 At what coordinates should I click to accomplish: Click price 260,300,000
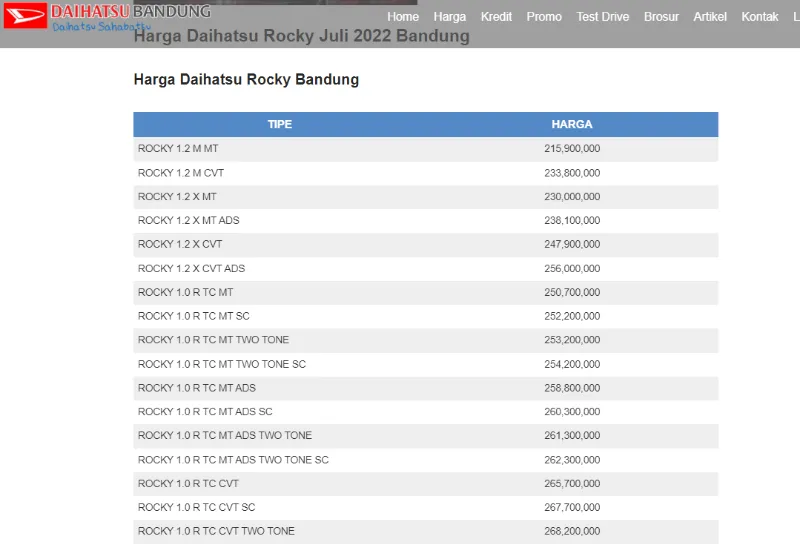click(572, 412)
